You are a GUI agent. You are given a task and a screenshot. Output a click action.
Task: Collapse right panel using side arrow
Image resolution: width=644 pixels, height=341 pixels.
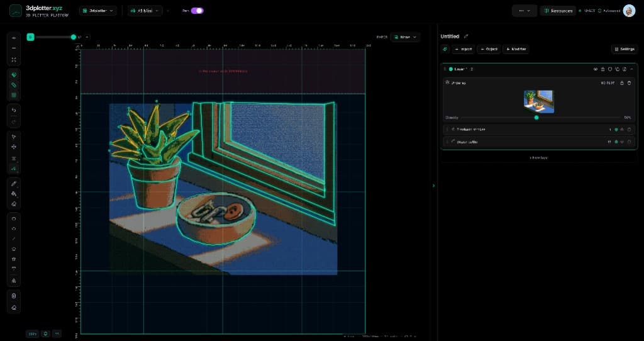pyautogui.click(x=433, y=186)
